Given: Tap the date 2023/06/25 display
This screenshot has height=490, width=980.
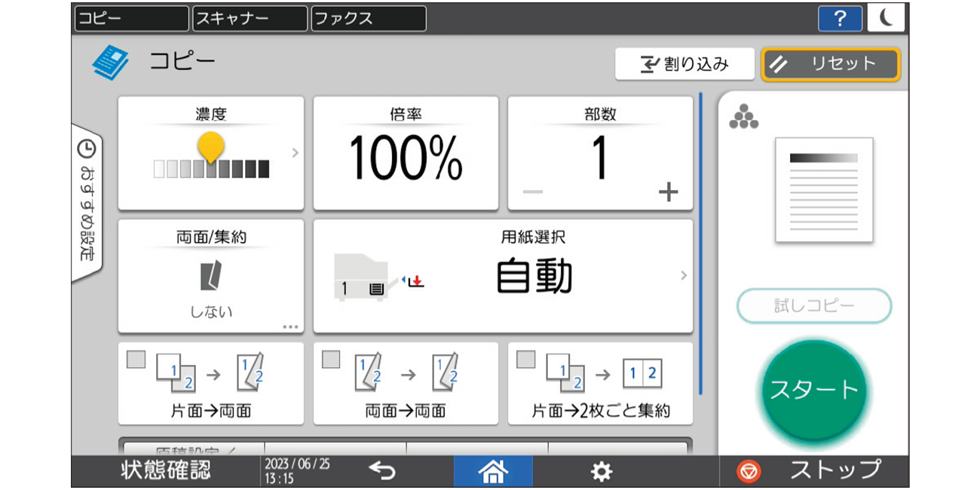Looking at the screenshot, I should coord(297,464).
